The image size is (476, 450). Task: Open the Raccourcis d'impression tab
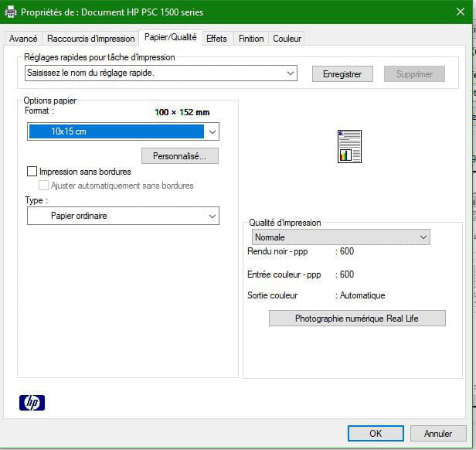tap(90, 39)
